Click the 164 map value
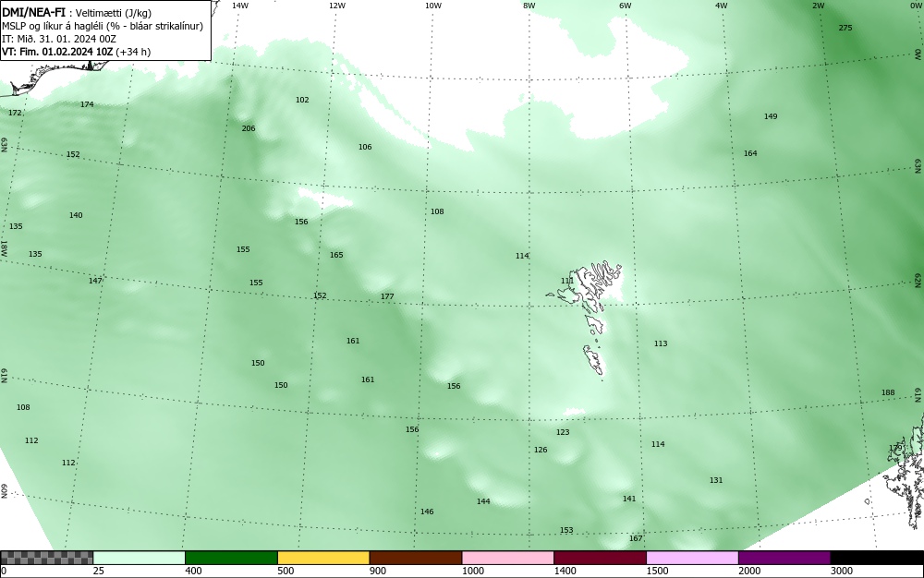This screenshot has height=578, width=924. pos(750,153)
